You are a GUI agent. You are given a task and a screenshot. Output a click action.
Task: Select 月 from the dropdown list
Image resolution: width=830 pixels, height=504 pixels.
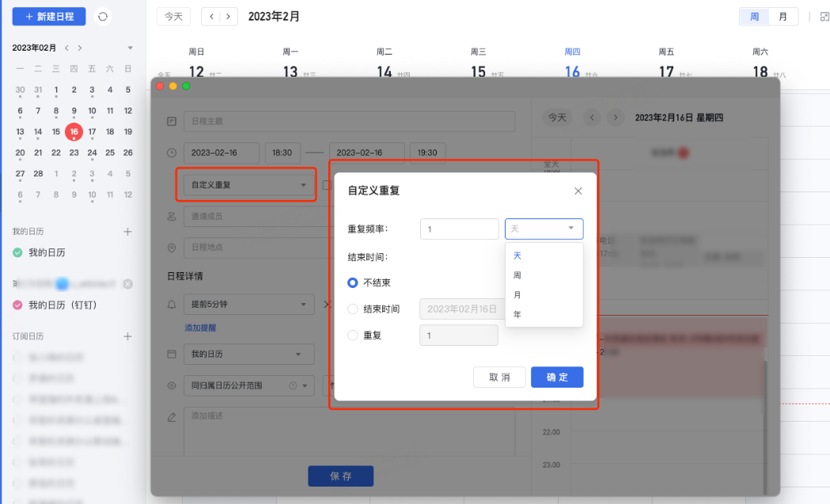click(x=544, y=295)
